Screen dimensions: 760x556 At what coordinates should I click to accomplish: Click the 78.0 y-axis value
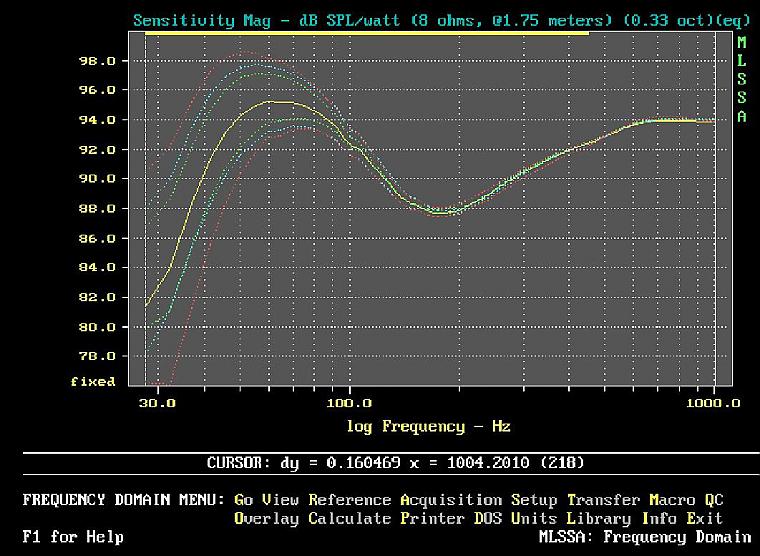tap(97, 356)
